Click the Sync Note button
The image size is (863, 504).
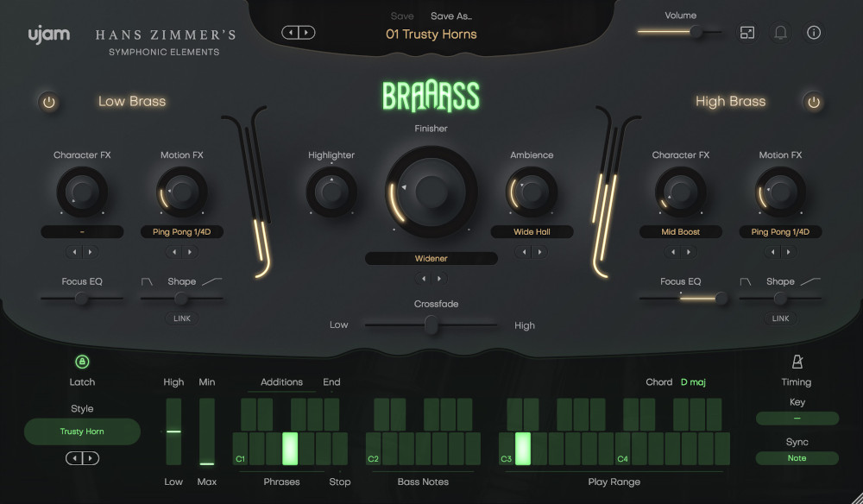pyautogui.click(x=796, y=458)
